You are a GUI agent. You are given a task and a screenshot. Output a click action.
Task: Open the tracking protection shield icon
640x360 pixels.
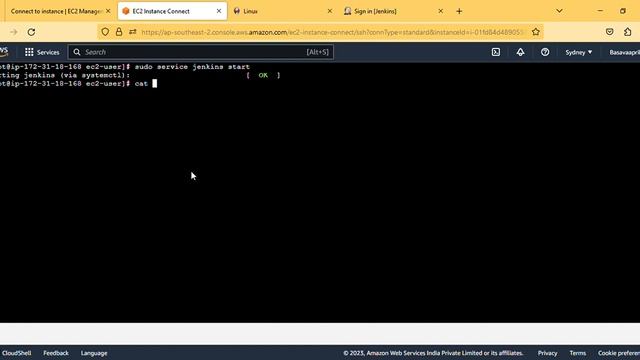point(105,32)
